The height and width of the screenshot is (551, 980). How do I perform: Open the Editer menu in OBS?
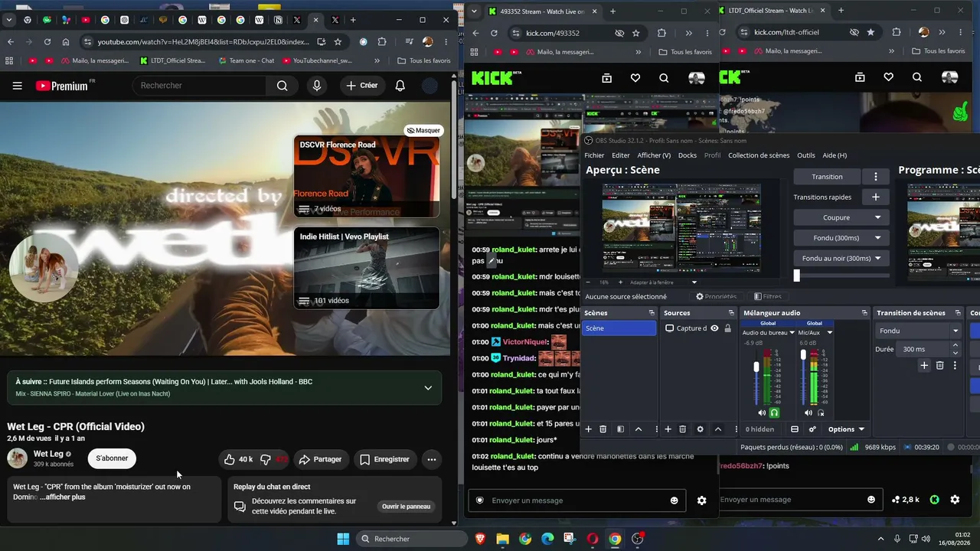621,155
